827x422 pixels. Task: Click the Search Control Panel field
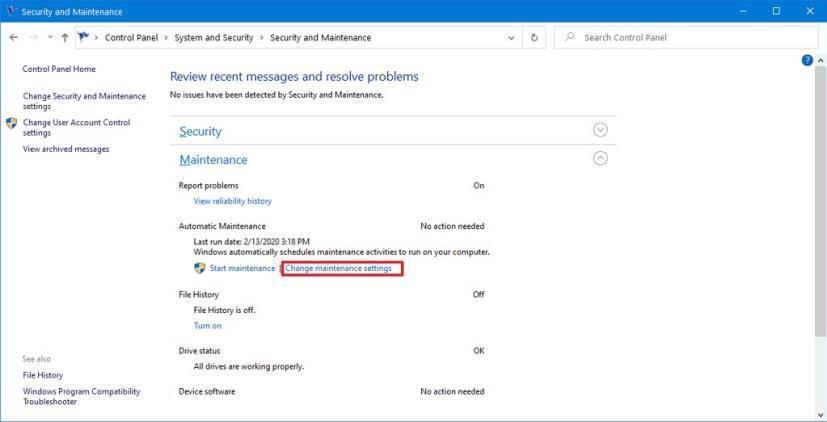(x=686, y=37)
